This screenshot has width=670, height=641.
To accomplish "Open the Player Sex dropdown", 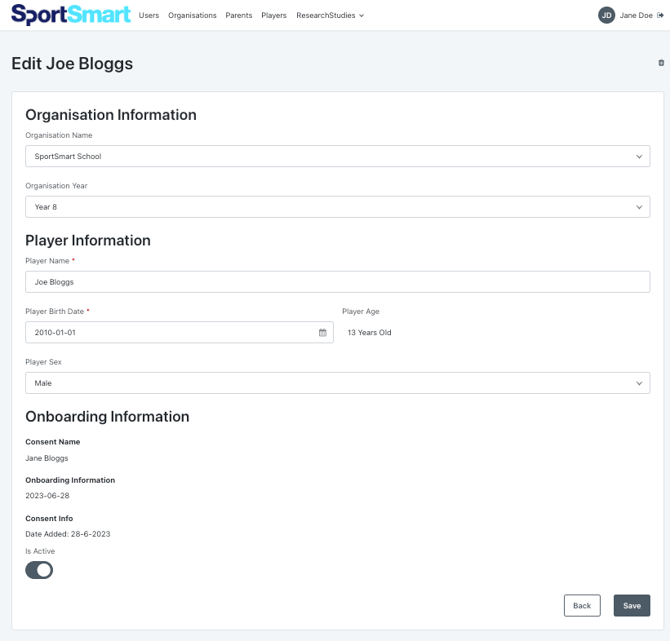I will point(338,383).
